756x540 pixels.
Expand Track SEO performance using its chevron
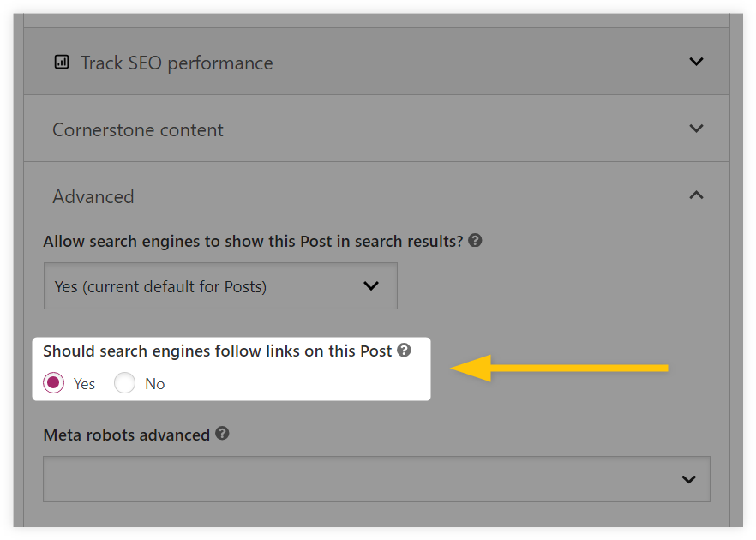point(696,62)
